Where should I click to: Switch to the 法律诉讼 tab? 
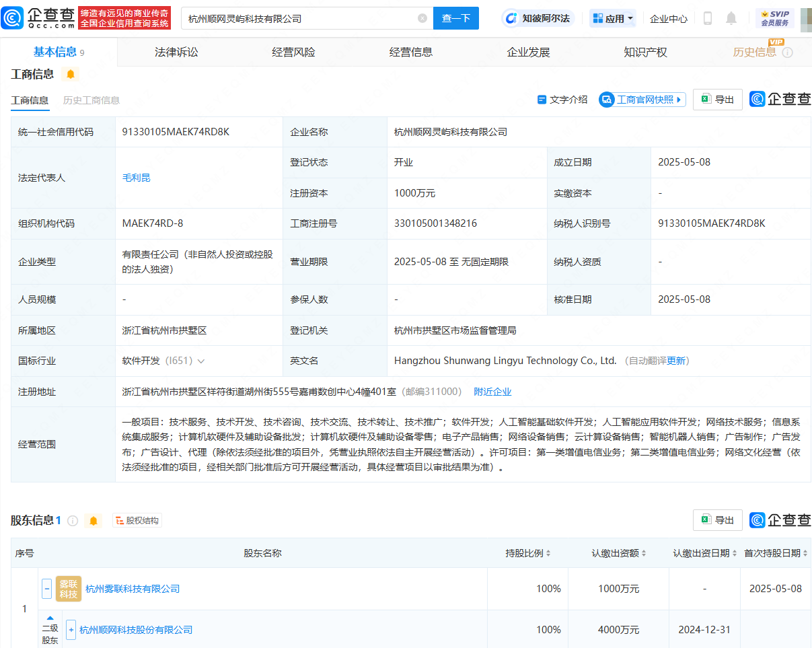tap(176, 52)
